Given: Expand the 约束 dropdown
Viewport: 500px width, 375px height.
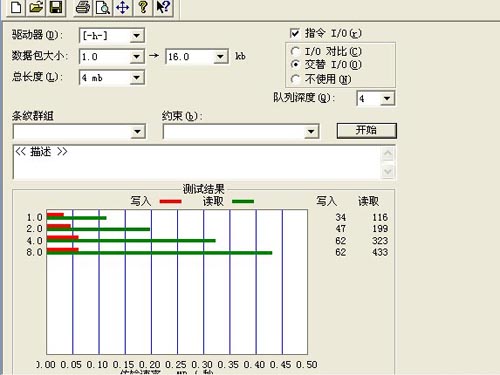Looking at the screenshot, I should (x=311, y=131).
